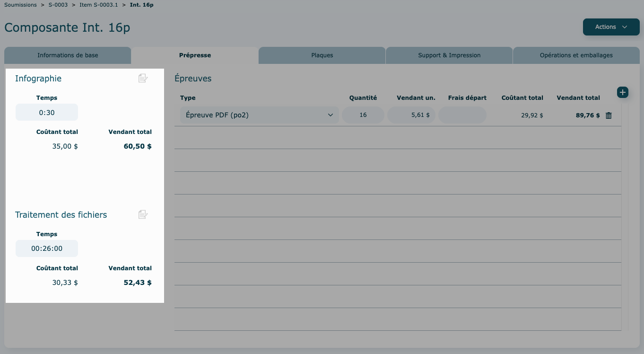The image size is (644, 354).
Task: Click the S-0003 breadcrumb link
Action: click(x=58, y=5)
